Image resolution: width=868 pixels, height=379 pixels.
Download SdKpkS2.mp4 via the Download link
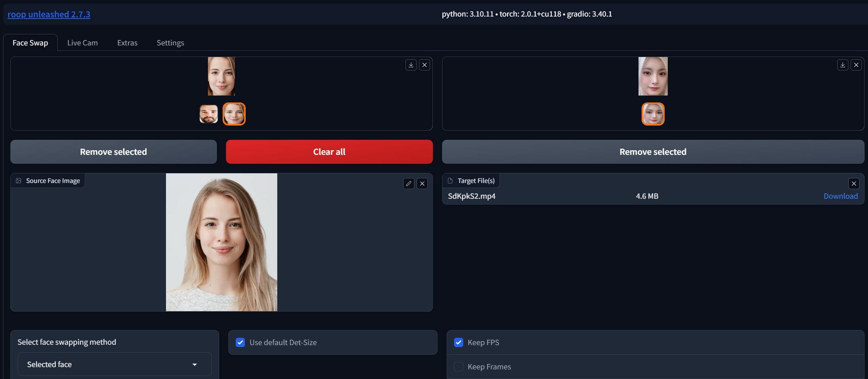[x=841, y=196]
